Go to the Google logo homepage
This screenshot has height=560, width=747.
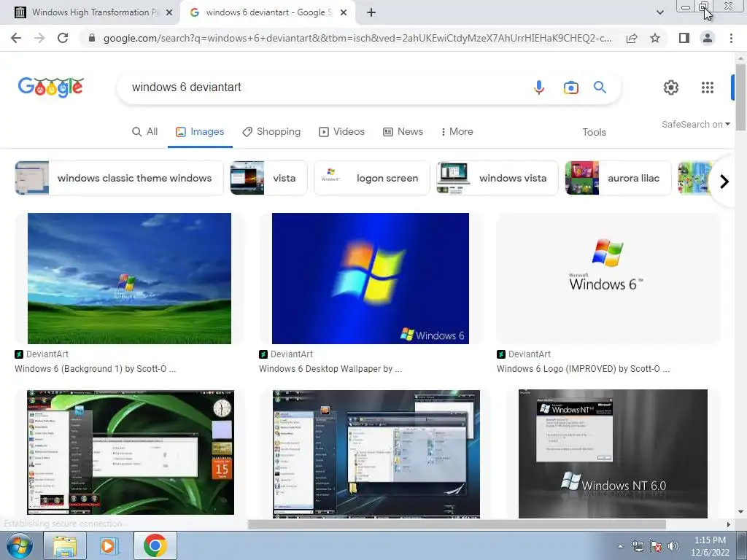pos(51,87)
